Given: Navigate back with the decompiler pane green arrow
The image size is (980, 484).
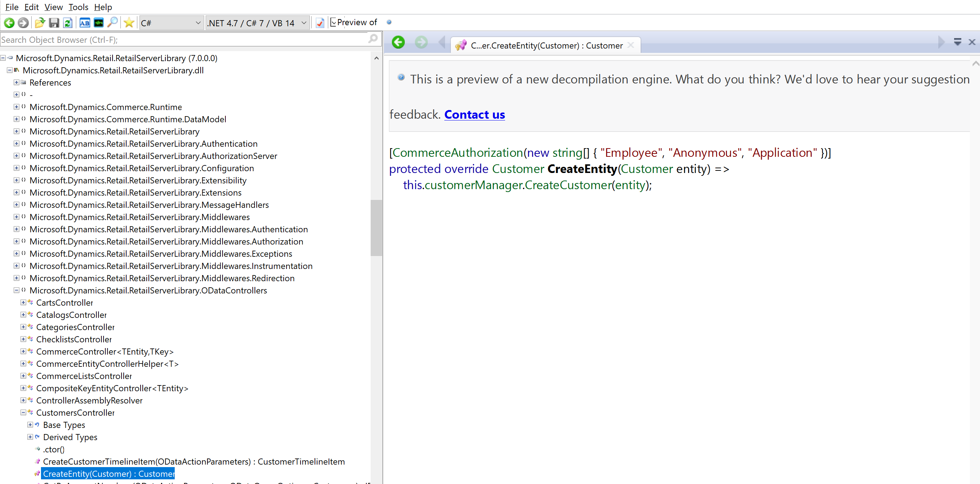Looking at the screenshot, I should pos(398,42).
